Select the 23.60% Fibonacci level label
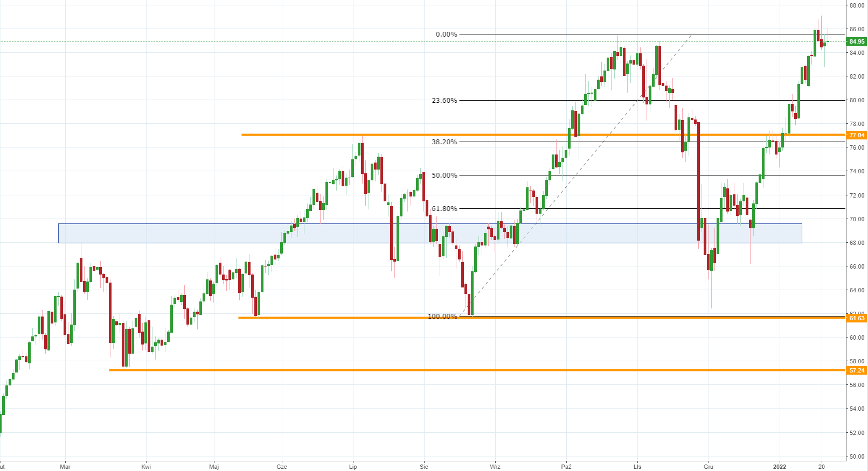Screen dimensions: 868x471 [444, 101]
